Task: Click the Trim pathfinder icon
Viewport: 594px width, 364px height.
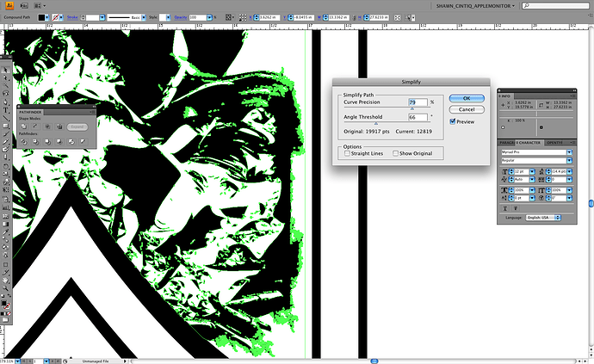Action: click(x=36, y=142)
